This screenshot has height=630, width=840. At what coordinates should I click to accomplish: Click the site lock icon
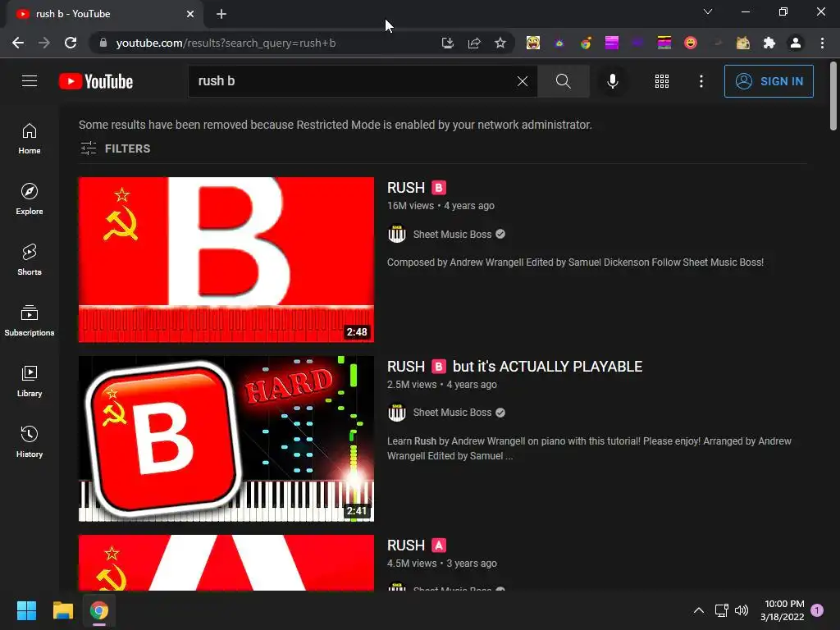[103, 43]
